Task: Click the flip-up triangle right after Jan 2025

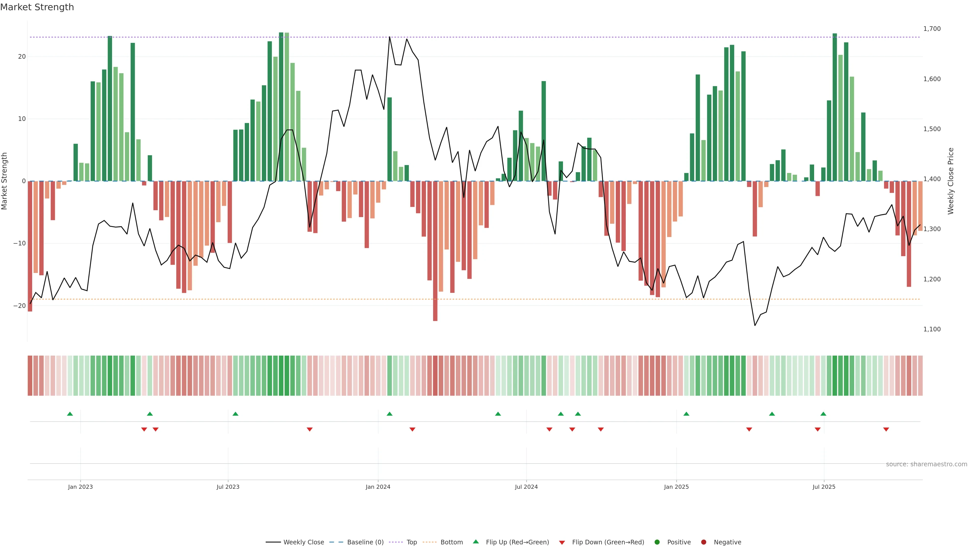Action: (686, 414)
